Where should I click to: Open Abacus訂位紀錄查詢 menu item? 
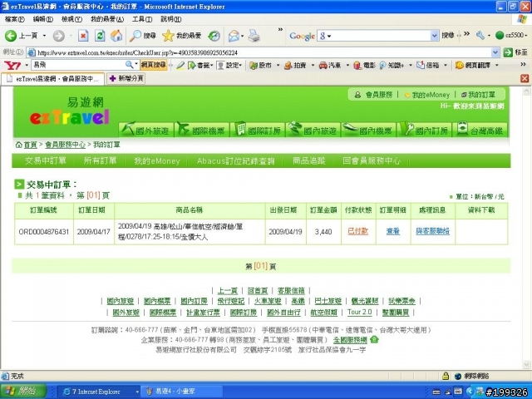(x=236, y=160)
